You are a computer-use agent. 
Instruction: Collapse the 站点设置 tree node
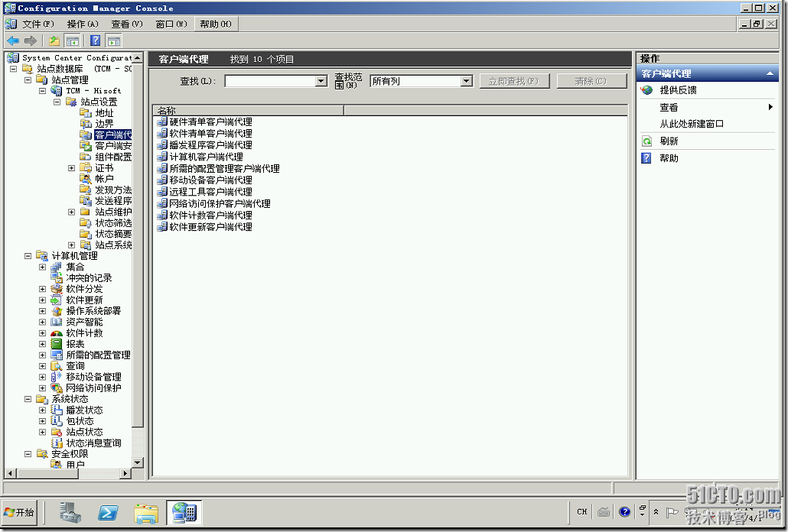click(x=57, y=102)
